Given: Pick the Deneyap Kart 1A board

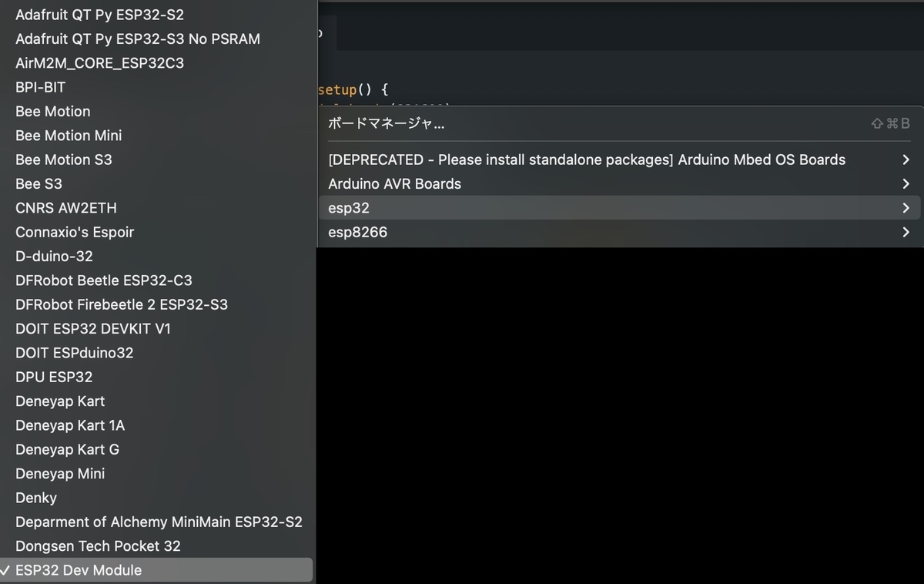Looking at the screenshot, I should [70, 425].
